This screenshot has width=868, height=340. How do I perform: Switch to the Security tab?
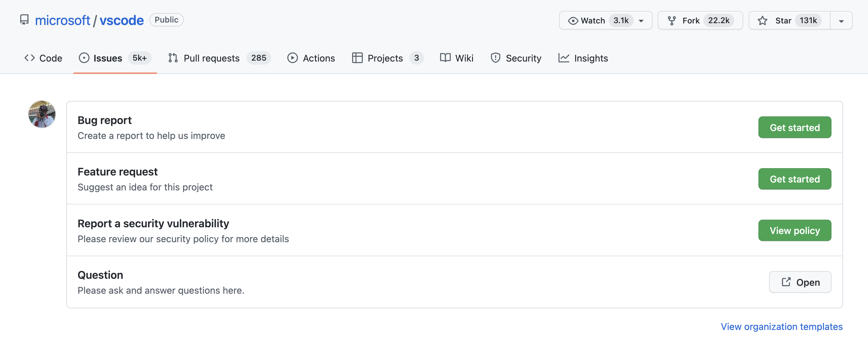point(516,58)
